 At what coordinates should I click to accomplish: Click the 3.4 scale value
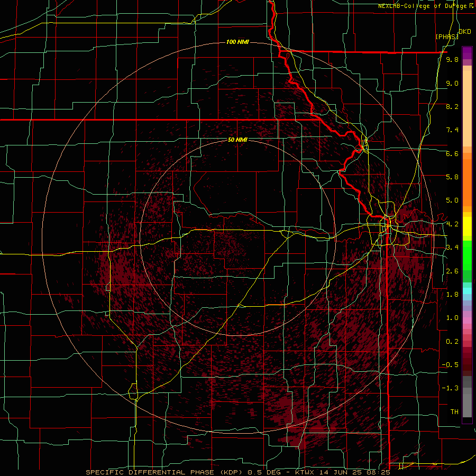452,248
